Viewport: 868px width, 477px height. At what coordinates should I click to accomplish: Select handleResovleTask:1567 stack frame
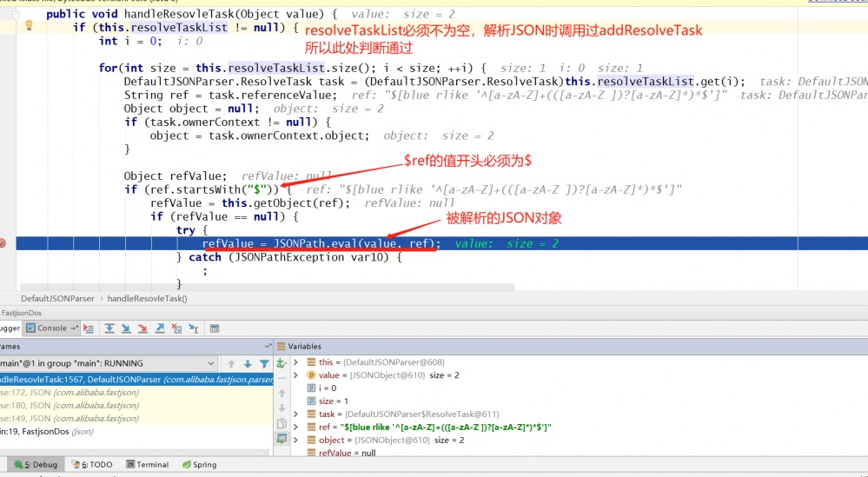[x=136, y=379]
